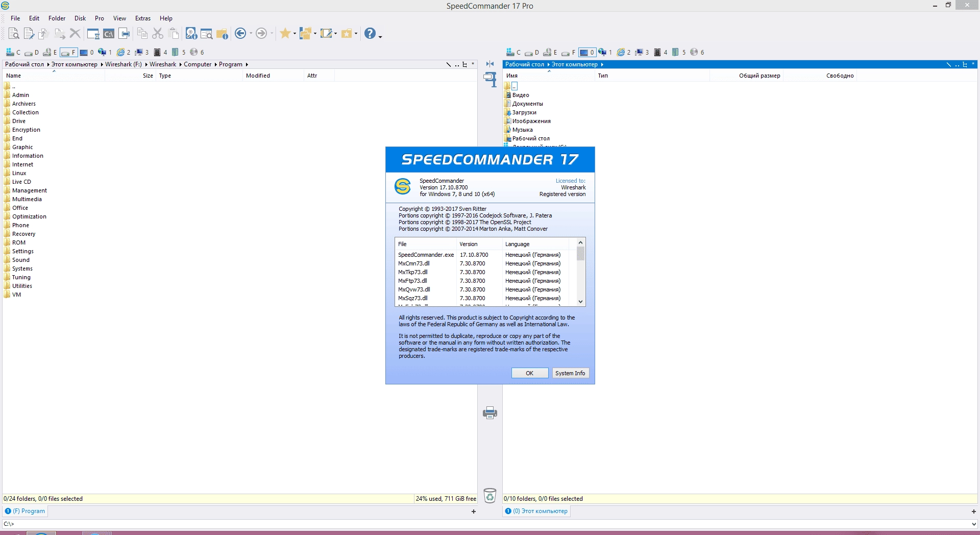Select drive D in the left drive bar
The height and width of the screenshot is (535, 980).
tap(31, 52)
